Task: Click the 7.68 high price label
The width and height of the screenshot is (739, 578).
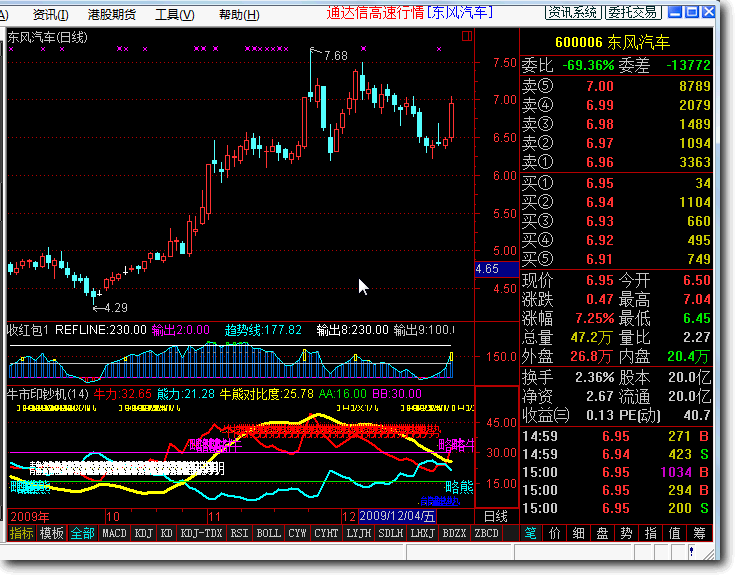Action: 336,56
